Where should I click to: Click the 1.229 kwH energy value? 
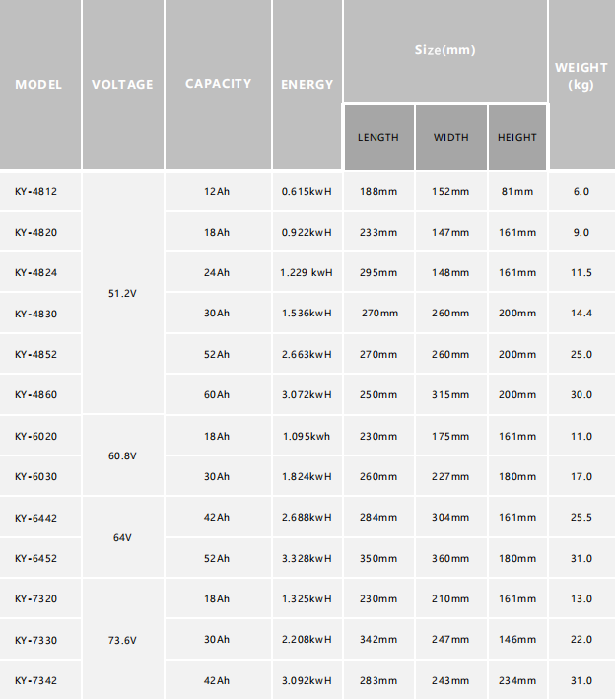click(x=307, y=273)
